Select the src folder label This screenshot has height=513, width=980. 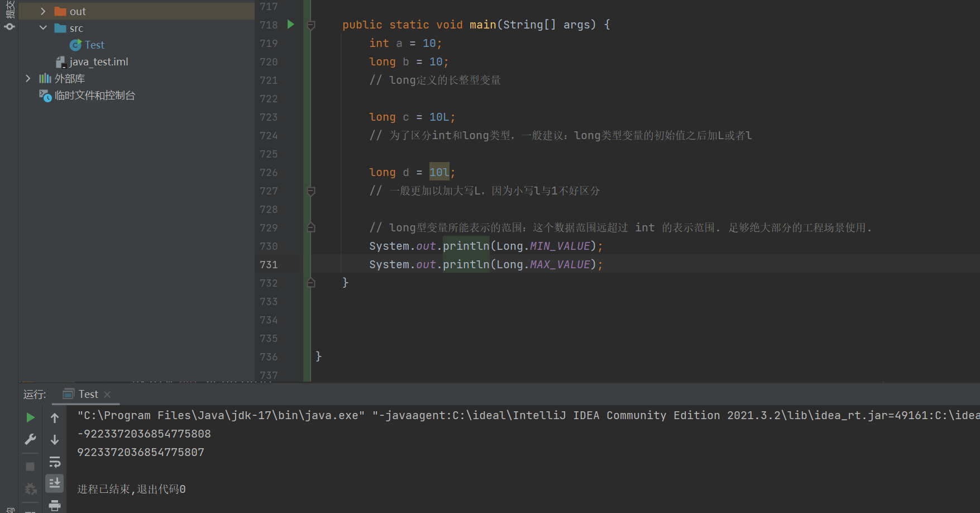click(77, 28)
